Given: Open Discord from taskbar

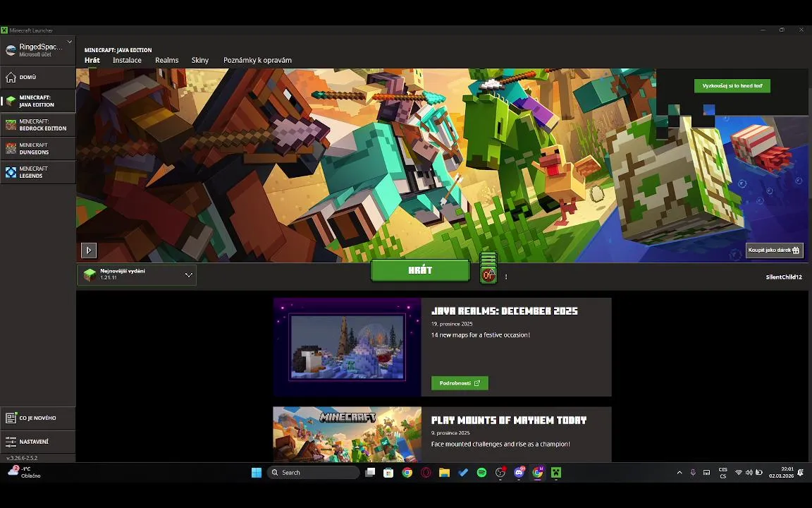Looking at the screenshot, I should click(519, 473).
